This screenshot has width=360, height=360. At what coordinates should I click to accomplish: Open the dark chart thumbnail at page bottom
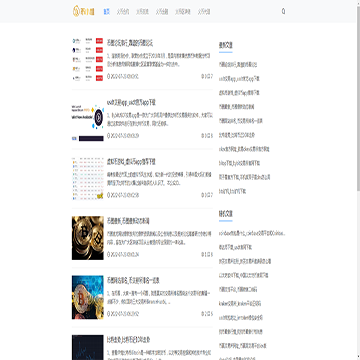point(88,347)
